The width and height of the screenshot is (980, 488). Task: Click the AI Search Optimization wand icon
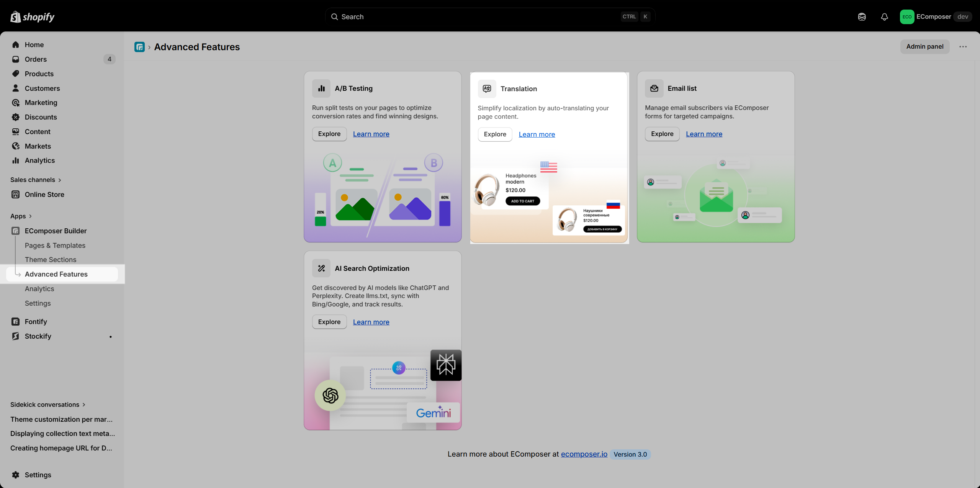[321, 268]
